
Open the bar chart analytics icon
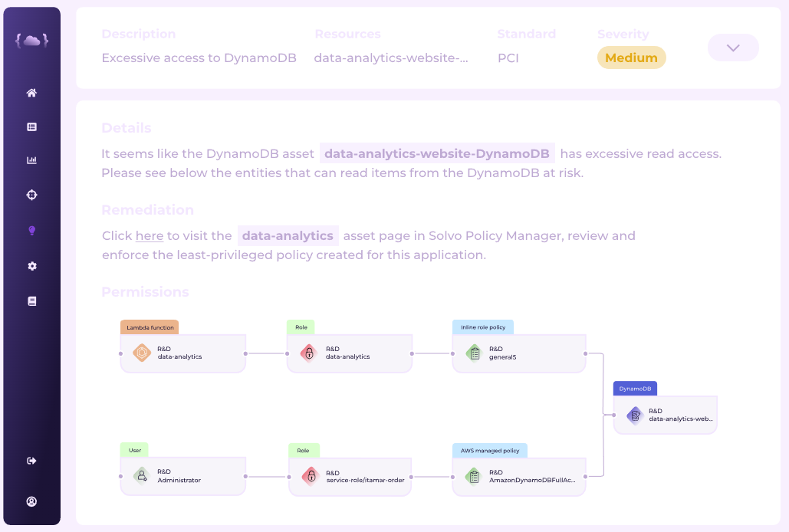pos(31,160)
